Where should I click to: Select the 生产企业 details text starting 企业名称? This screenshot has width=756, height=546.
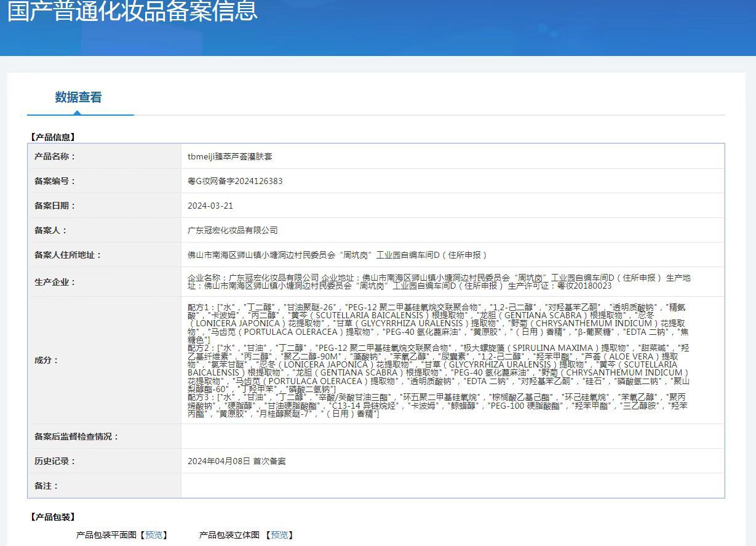(x=439, y=282)
